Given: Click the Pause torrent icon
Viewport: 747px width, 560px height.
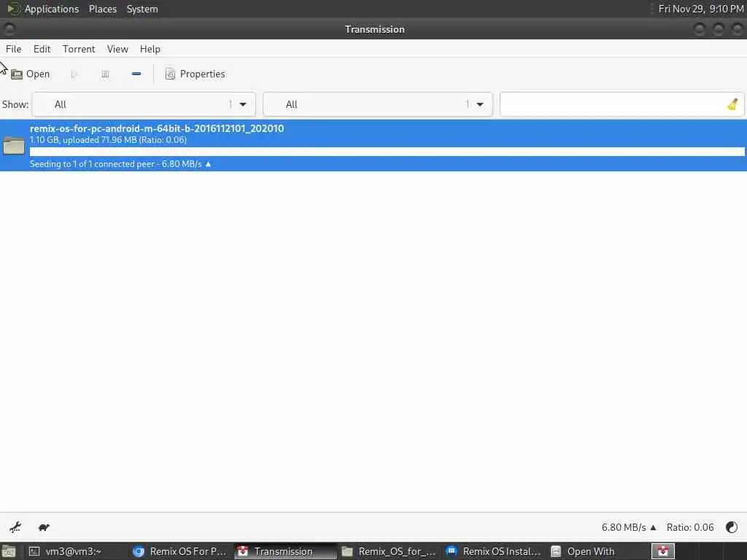Looking at the screenshot, I should [105, 74].
